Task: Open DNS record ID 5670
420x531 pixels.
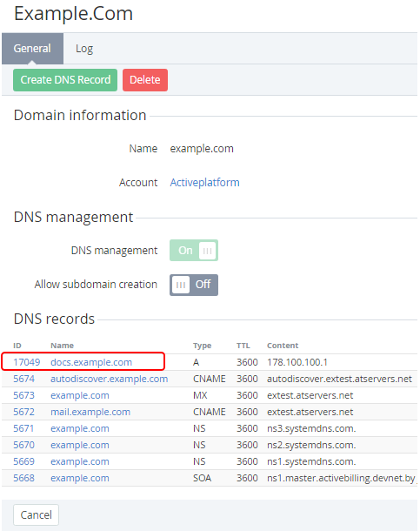Action: [24, 445]
